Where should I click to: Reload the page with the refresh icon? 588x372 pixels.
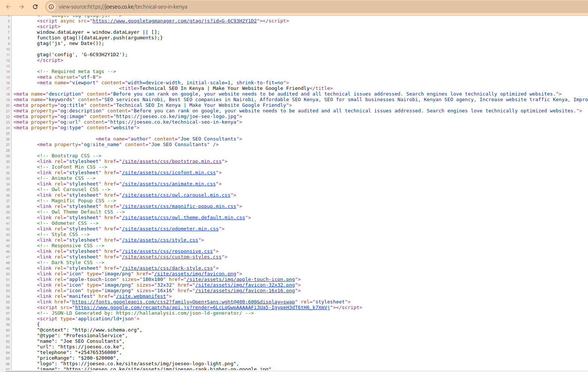35,7
